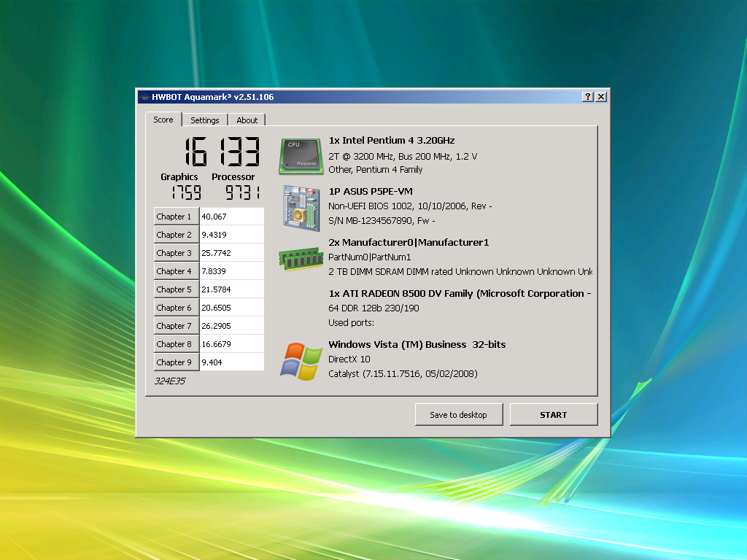Start the benchmark with START button

554,415
